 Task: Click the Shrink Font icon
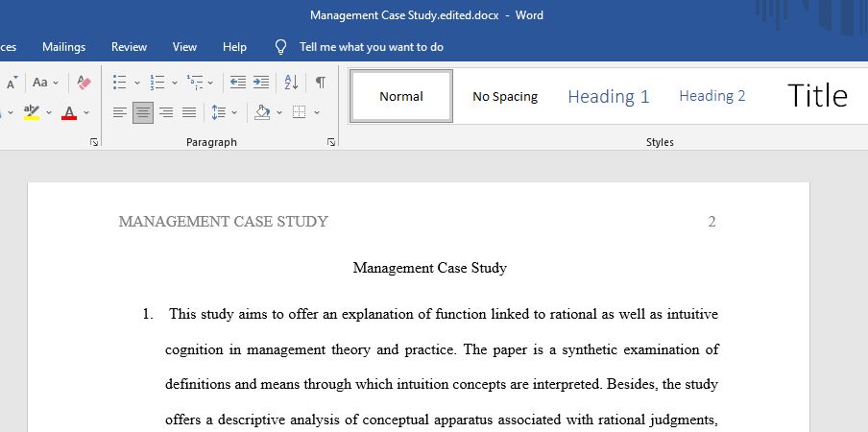point(12,83)
